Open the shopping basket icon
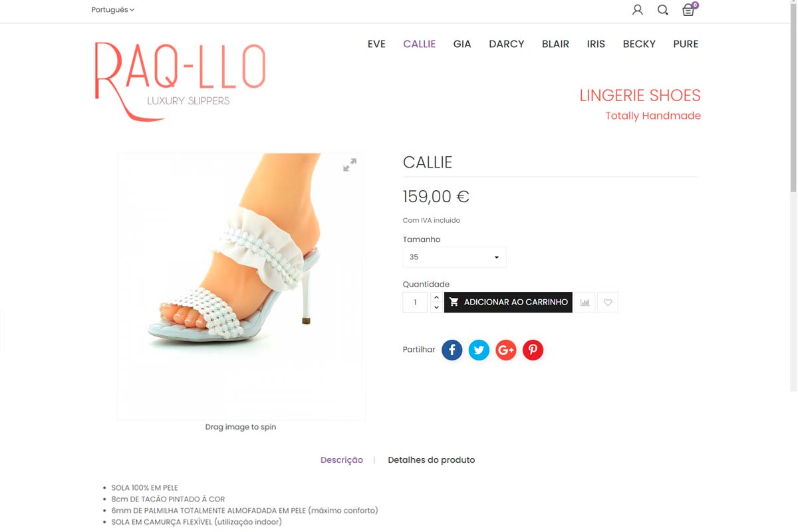 (690, 9)
